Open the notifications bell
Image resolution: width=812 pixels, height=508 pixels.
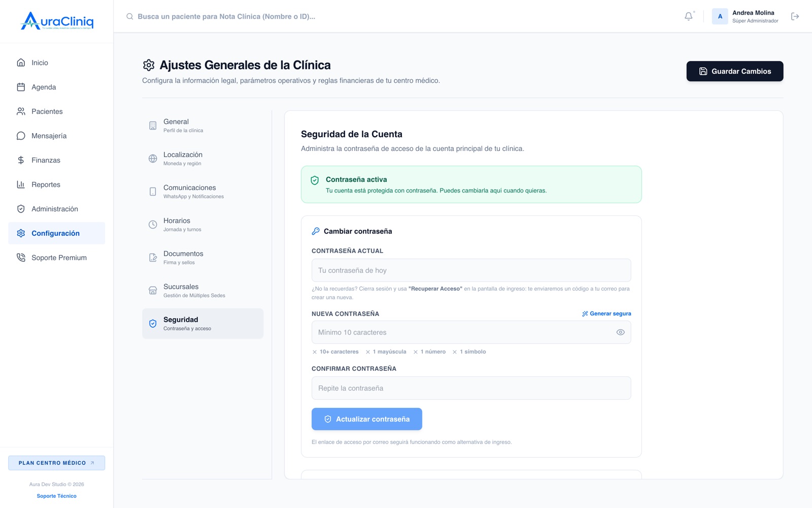pyautogui.click(x=688, y=16)
